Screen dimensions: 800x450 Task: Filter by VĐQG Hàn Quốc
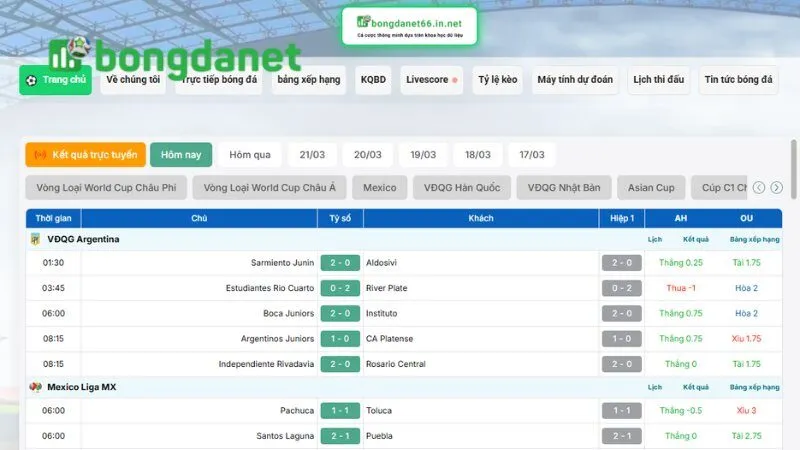[462, 188]
